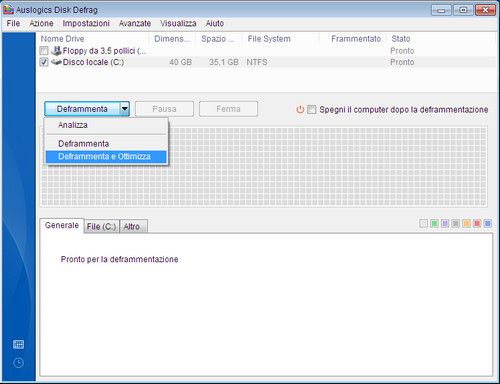Click the red legend color square

pos(477,223)
